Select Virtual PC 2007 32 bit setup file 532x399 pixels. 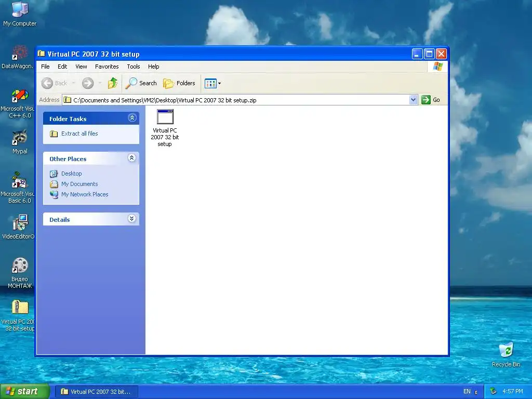(x=165, y=128)
